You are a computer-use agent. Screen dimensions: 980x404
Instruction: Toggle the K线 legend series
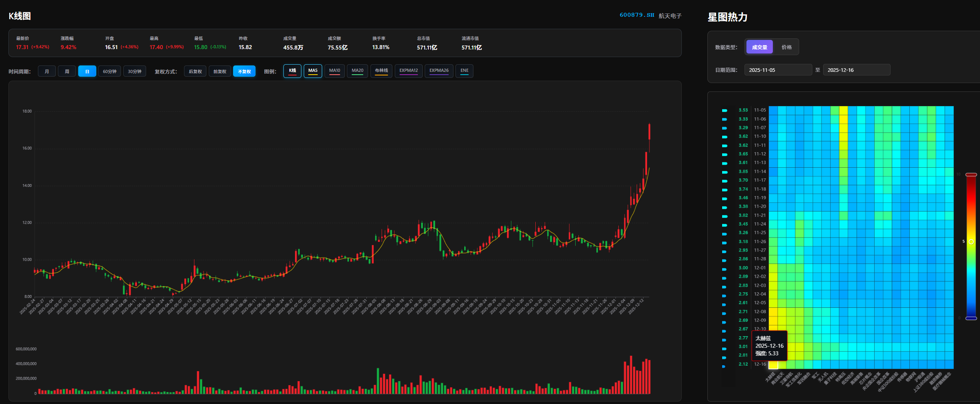coord(292,71)
